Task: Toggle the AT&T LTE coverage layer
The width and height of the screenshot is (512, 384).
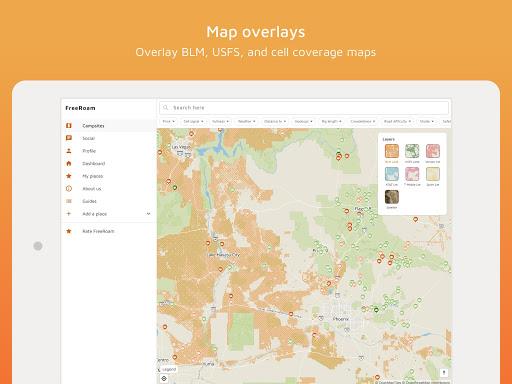Action: point(392,176)
